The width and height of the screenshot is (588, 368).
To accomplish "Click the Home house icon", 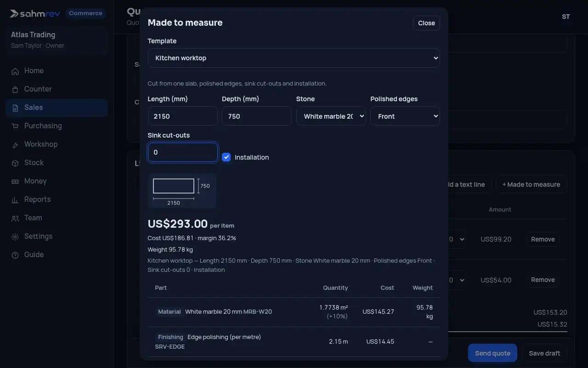I will click(x=15, y=71).
